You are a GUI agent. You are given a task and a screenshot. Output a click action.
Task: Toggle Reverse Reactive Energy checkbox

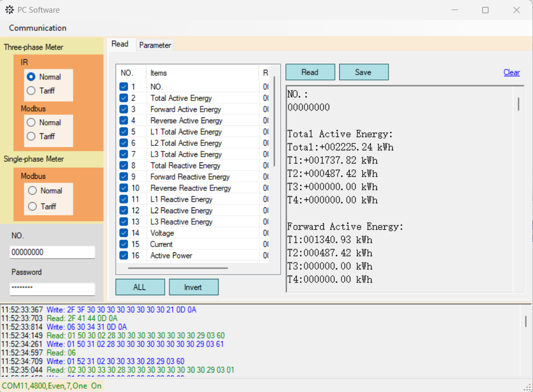(124, 188)
